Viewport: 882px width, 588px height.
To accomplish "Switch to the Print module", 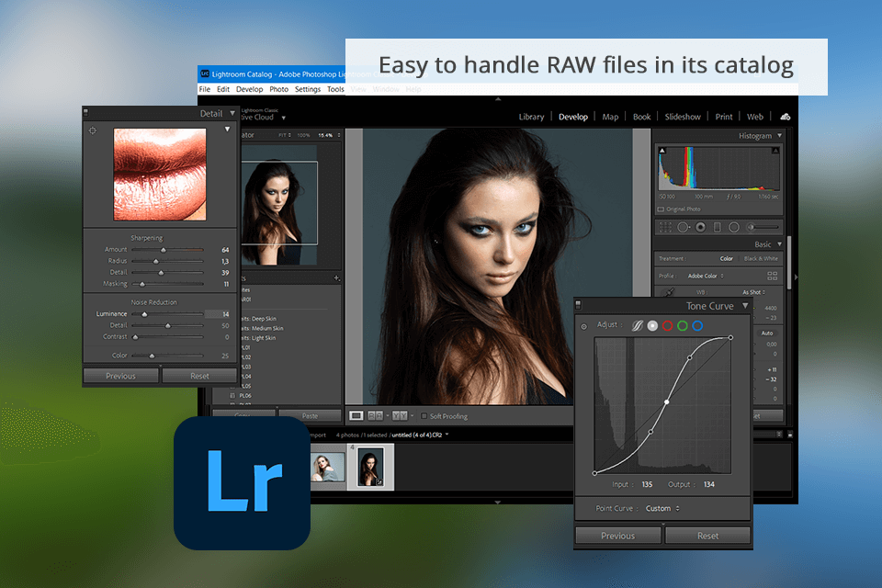I will point(724,117).
